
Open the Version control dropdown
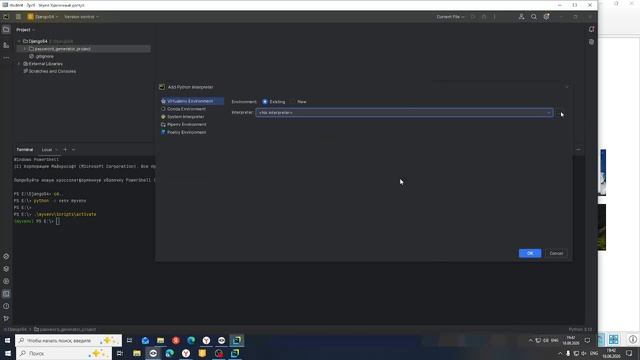81,17
